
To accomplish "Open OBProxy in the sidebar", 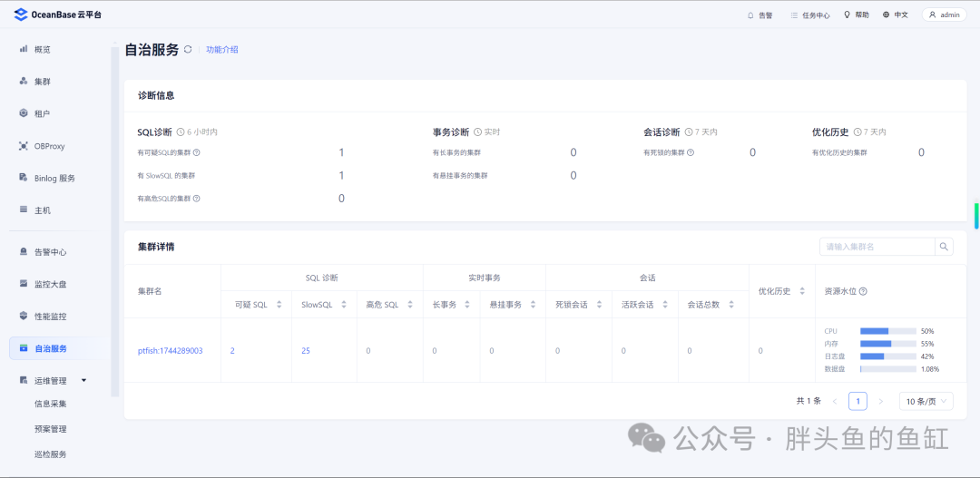I will [49, 146].
